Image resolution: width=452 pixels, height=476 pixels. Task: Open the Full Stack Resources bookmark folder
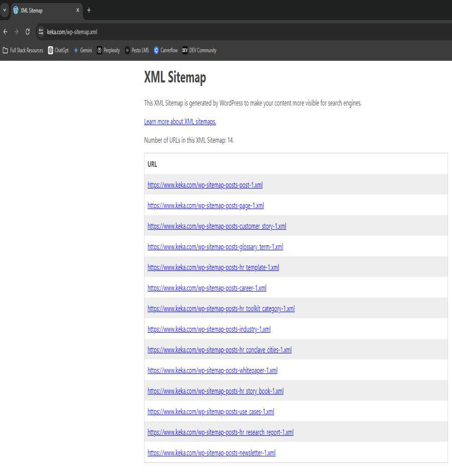point(23,50)
